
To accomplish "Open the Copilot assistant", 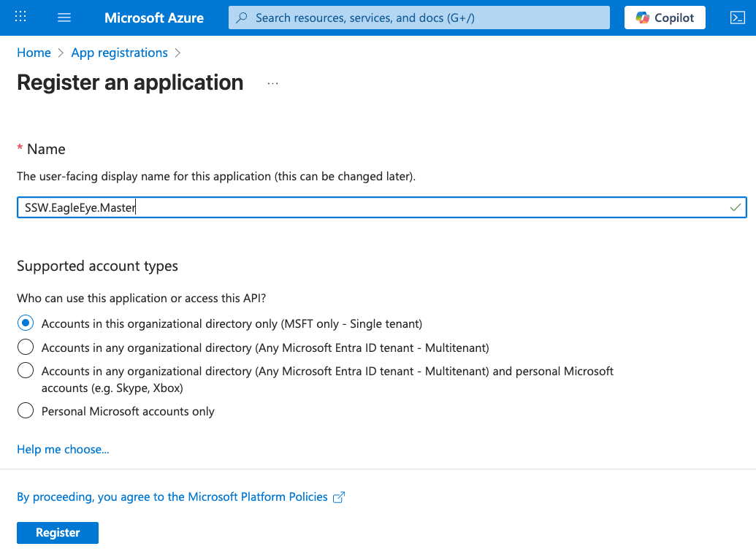I will coord(665,18).
